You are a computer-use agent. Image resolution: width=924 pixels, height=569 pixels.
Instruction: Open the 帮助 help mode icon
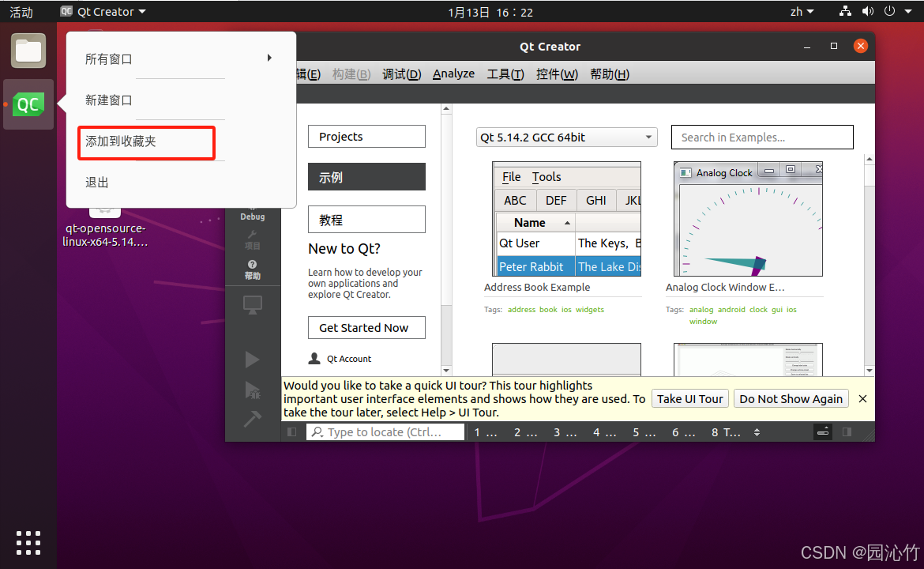click(252, 270)
